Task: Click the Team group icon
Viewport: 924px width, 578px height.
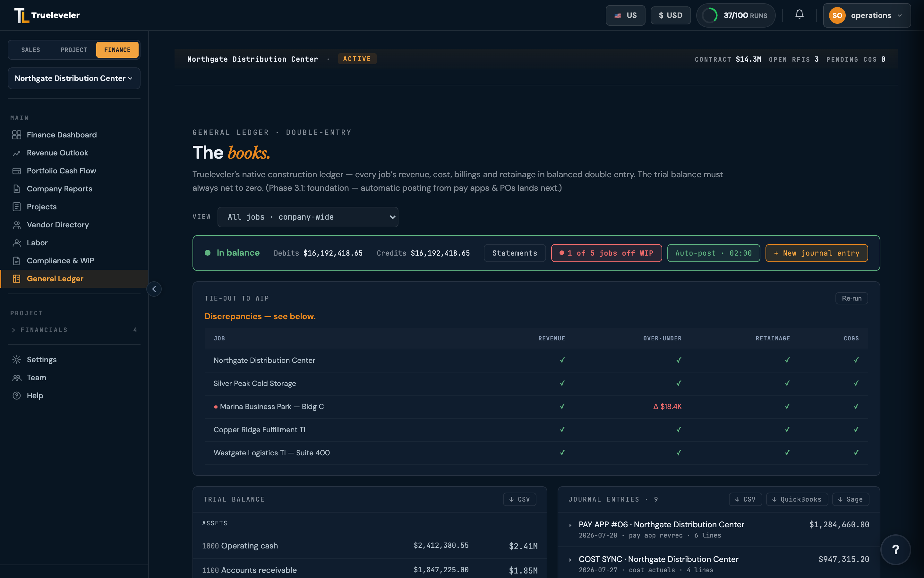Action: 16,378
